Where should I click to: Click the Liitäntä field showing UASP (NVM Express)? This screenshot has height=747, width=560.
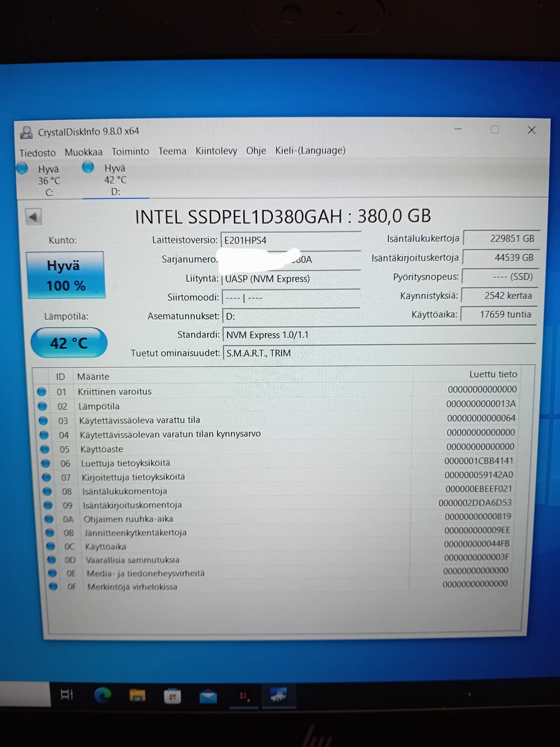click(x=290, y=279)
